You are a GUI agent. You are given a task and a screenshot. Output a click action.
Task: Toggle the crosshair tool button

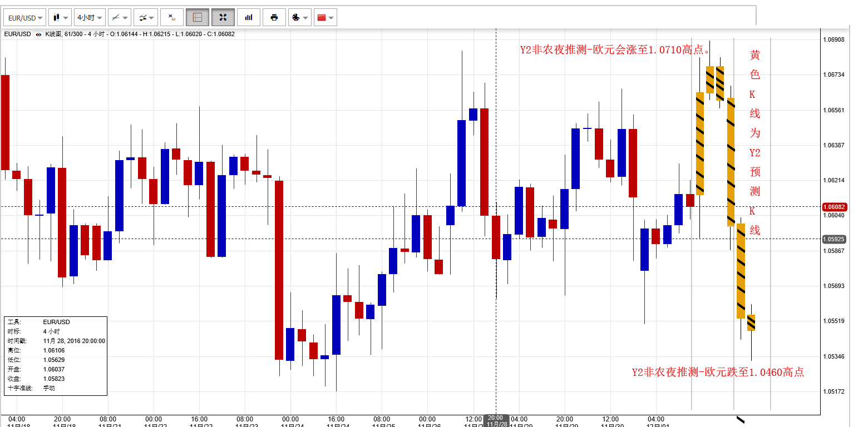click(198, 17)
